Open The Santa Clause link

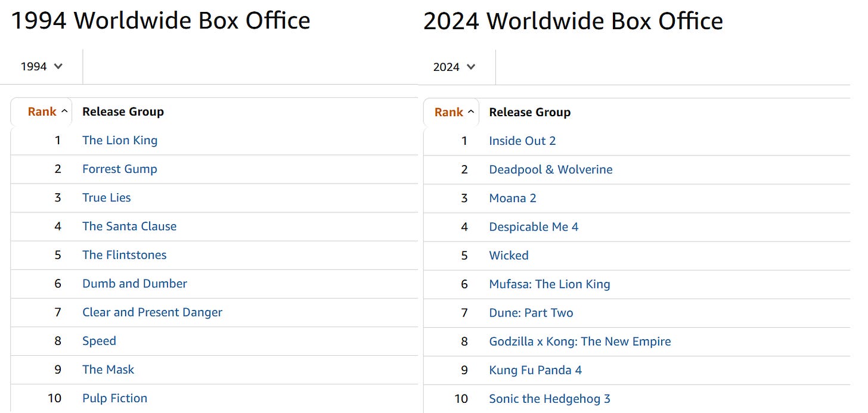[129, 226]
